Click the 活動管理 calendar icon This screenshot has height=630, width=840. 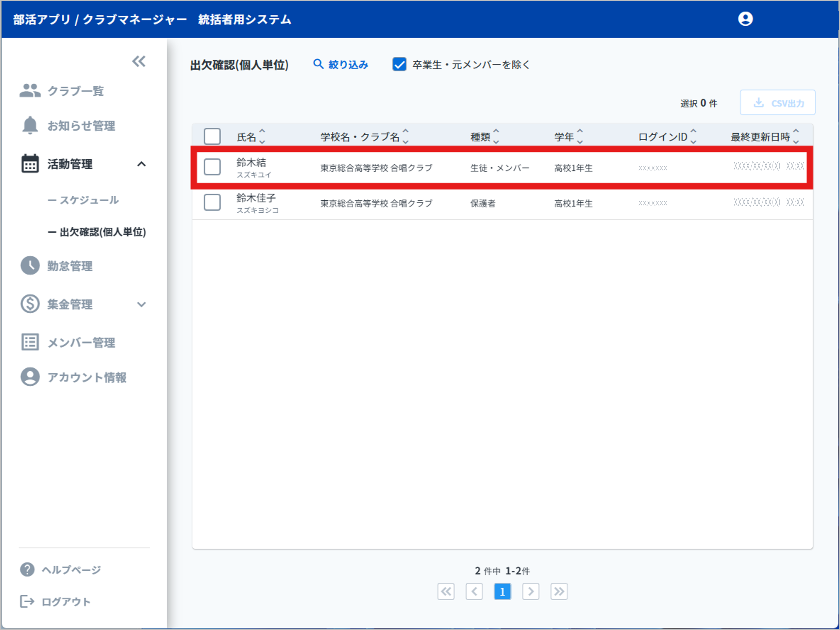(x=30, y=164)
